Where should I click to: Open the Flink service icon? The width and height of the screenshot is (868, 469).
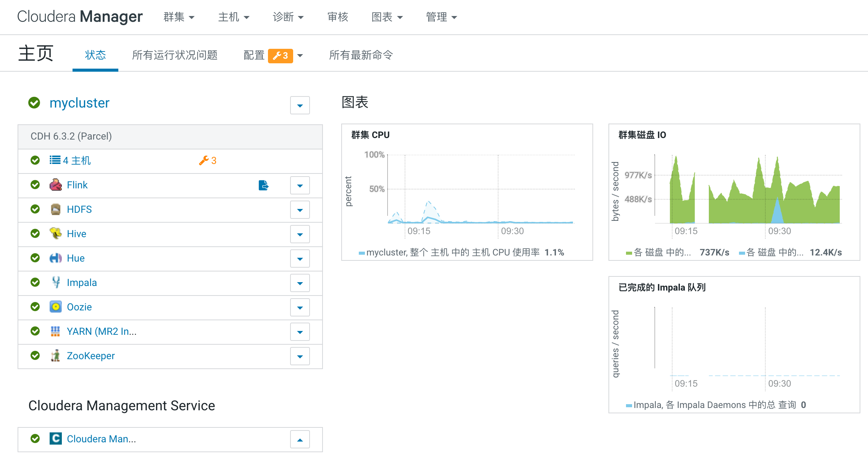click(x=56, y=185)
